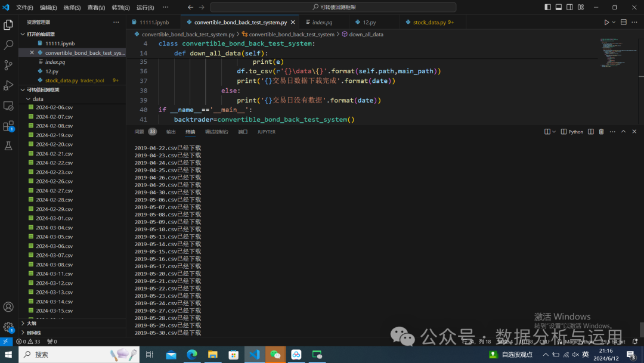Close convertible_bond file in open editors list
The height and width of the screenshot is (363, 644).
point(32,52)
